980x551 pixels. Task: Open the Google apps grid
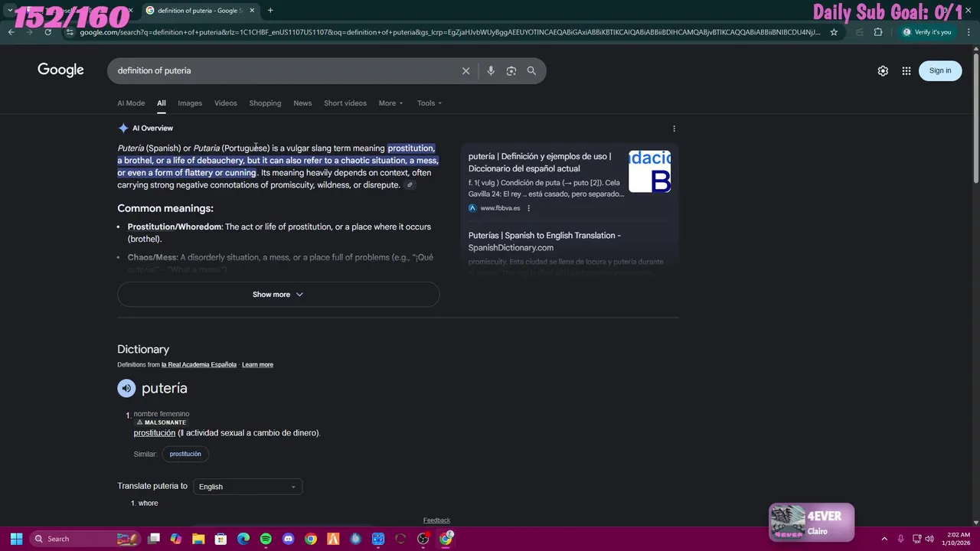click(x=906, y=70)
